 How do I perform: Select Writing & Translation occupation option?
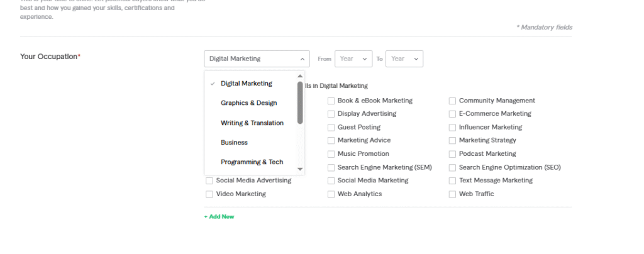[252, 123]
